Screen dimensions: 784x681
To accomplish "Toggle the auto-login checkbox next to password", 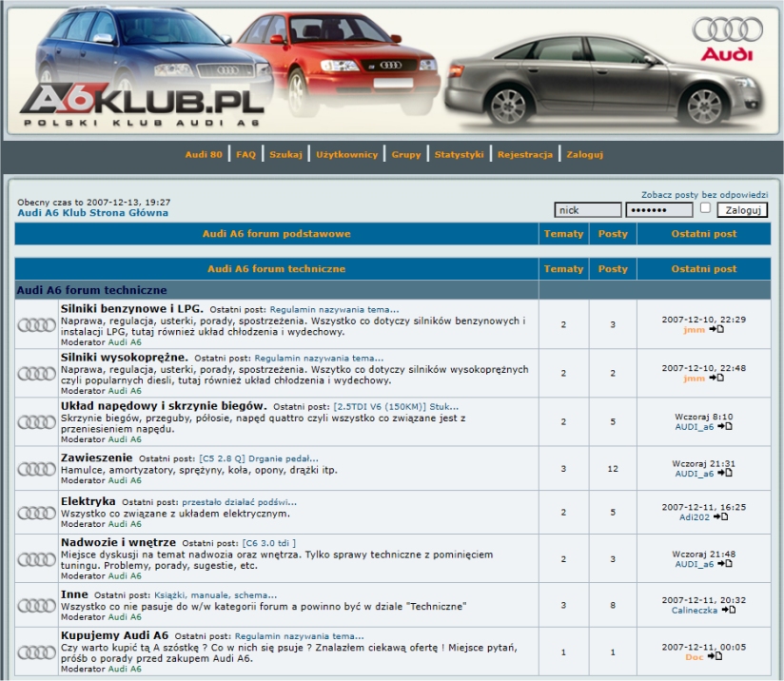I will click(705, 208).
